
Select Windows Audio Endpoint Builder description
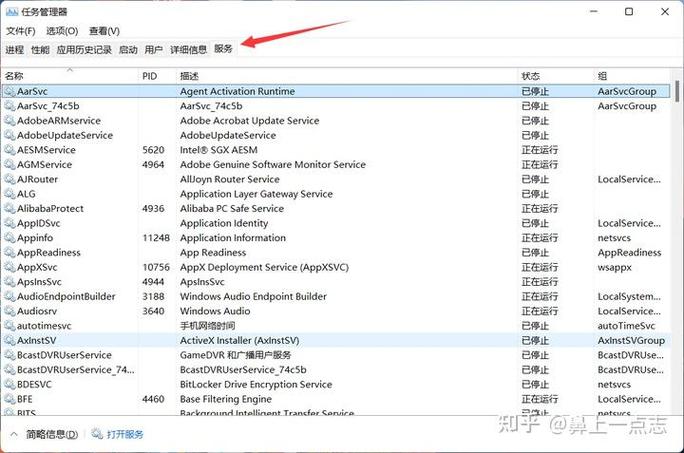point(253,296)
